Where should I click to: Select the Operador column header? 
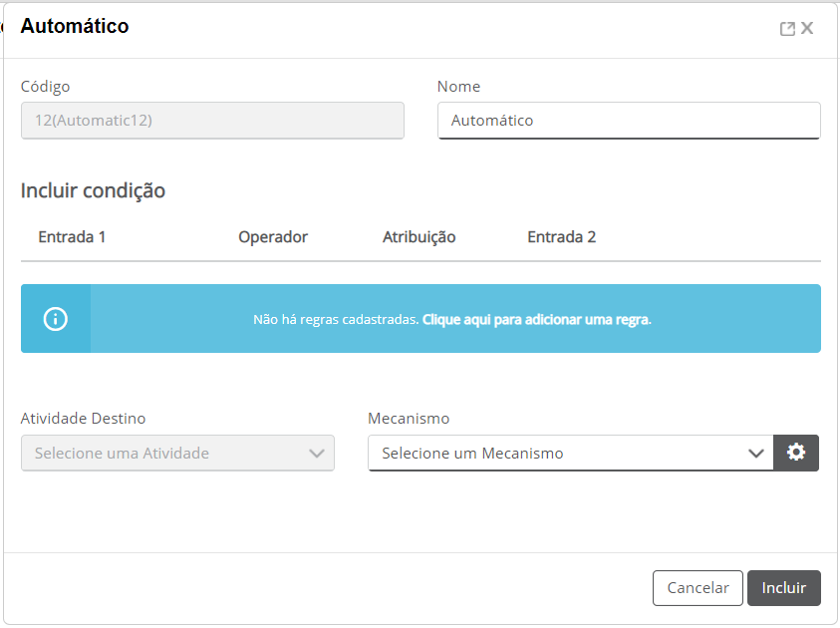point(273,237)
